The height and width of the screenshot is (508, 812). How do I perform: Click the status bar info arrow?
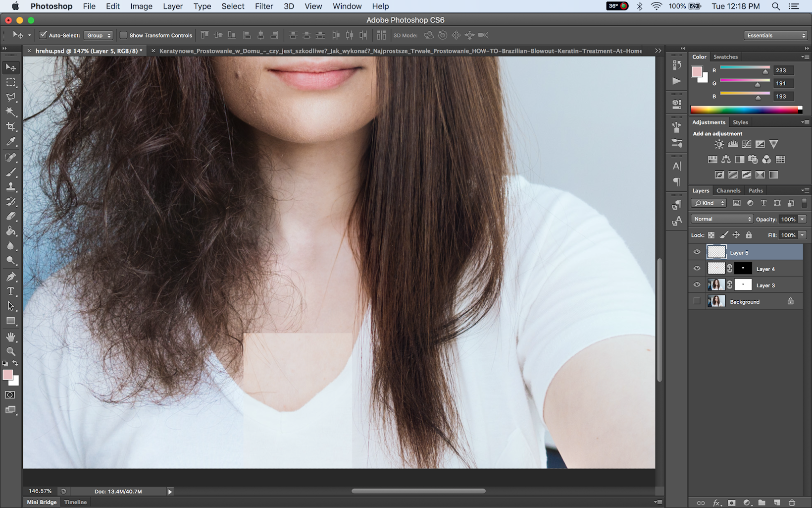170,492
